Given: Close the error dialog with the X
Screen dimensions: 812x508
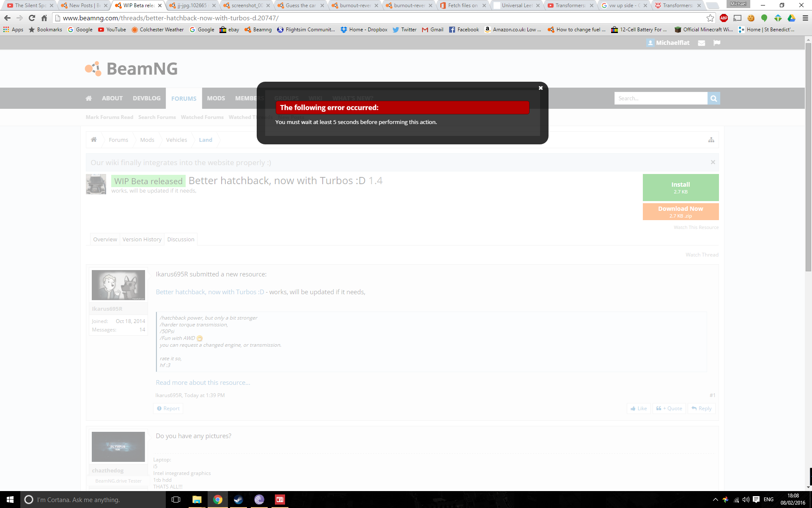Looking at the screenshot, I should click(x=540, y=88).
